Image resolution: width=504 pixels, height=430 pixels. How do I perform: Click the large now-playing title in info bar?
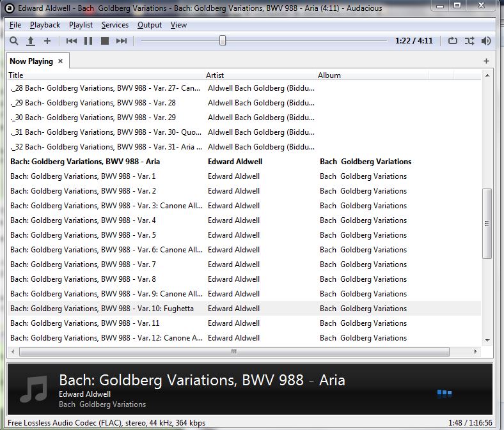[x=202, y=380]
